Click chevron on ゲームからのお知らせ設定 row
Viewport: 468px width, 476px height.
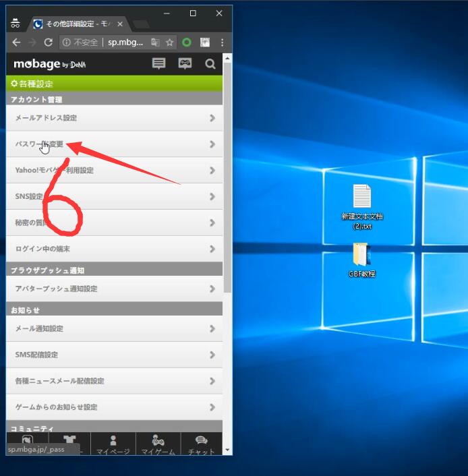tap(212, 407)
